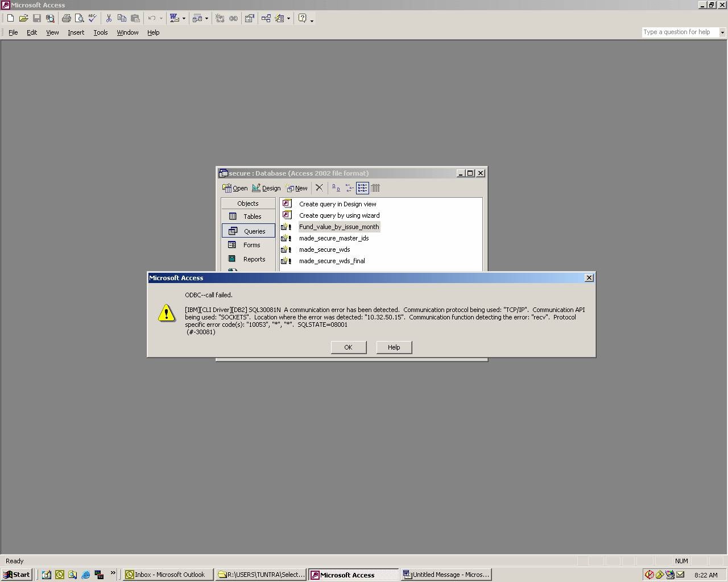Click the Microsoft Access Help icon
The image size is (728, 582).
tap(303, 18)
